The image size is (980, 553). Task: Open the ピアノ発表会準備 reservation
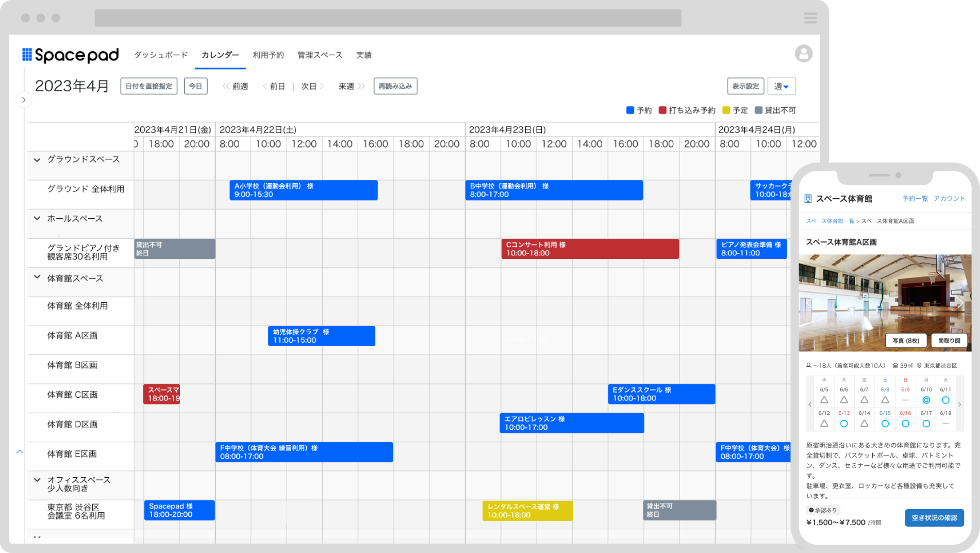pyautogui.click(x=752, y=249)
